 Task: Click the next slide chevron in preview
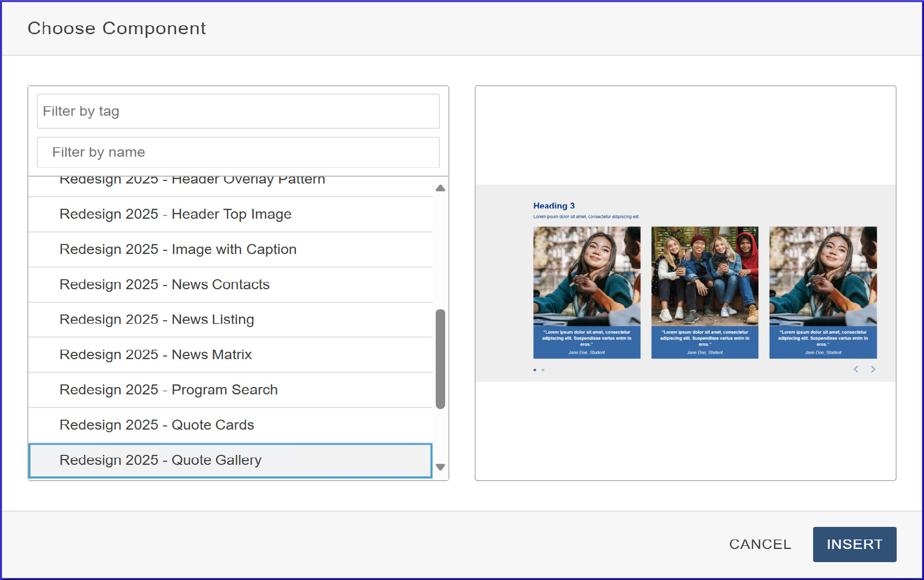(873, 369)
